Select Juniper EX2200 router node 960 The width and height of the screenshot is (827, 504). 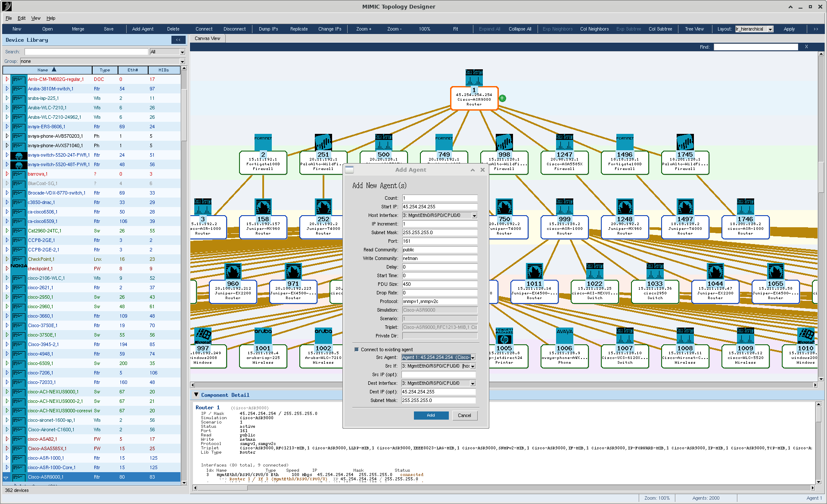[x=233, y=291]
